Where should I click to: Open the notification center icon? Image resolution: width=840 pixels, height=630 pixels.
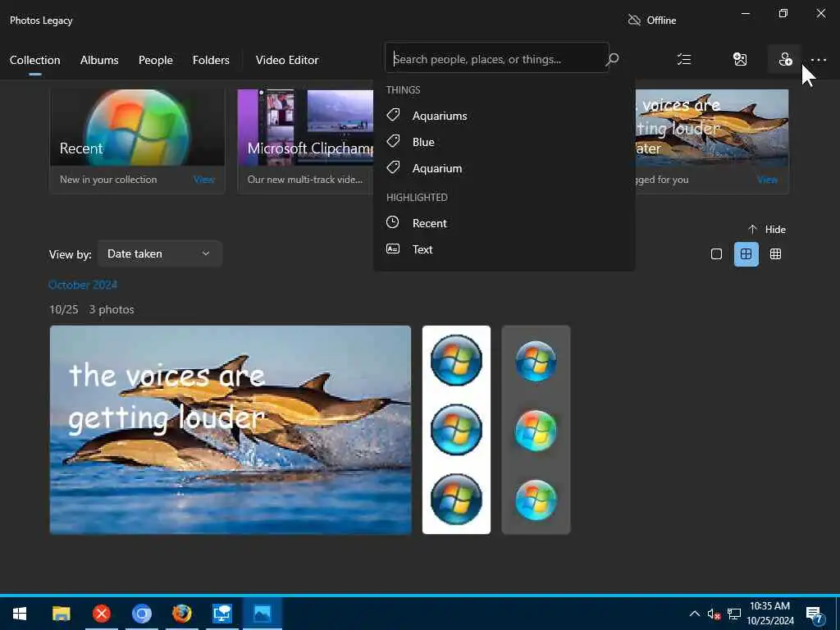pos(814,615)
